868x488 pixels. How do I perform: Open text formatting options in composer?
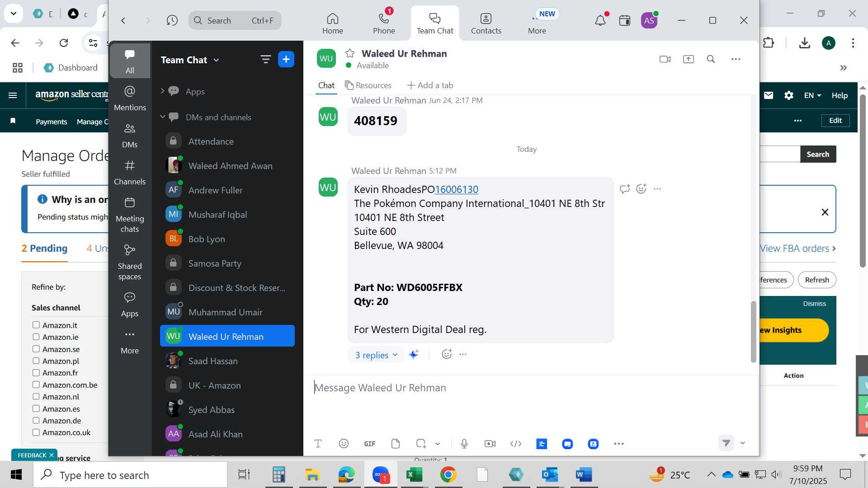pos(318,444)
